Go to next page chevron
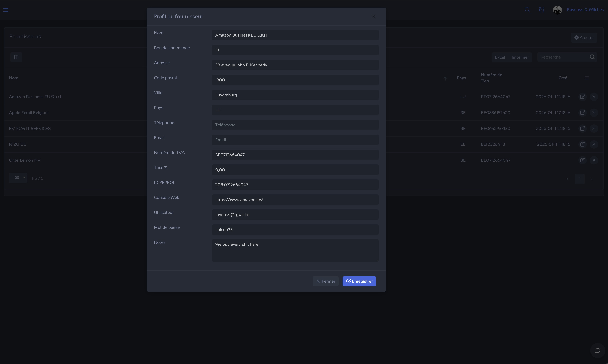Screen dimensions: 608x364 [x=592, y=179]
